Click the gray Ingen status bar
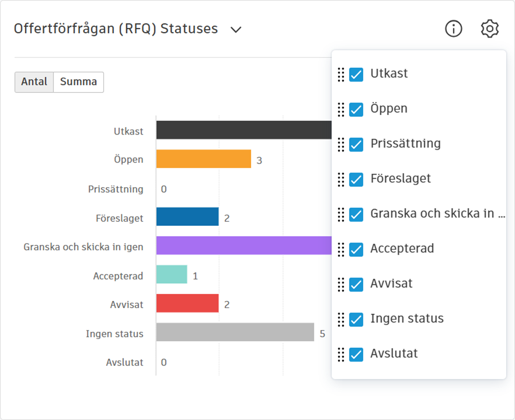The height and width of the screenshot is (420, 515). pos(235,332)
